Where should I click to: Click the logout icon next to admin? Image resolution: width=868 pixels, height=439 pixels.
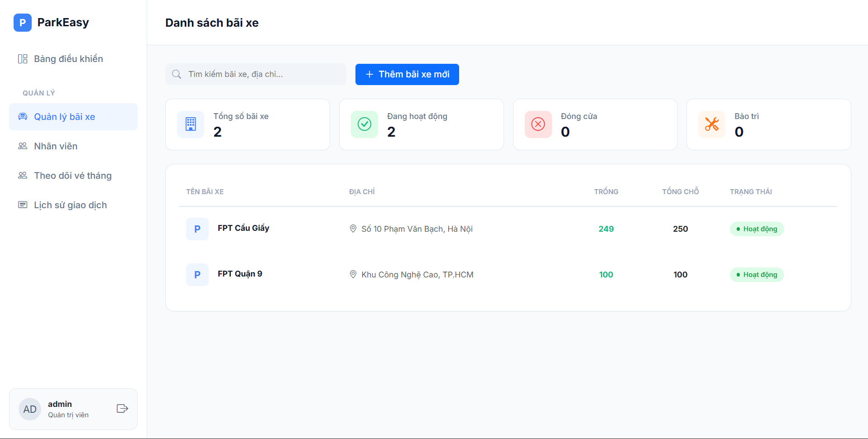(122, 409)
